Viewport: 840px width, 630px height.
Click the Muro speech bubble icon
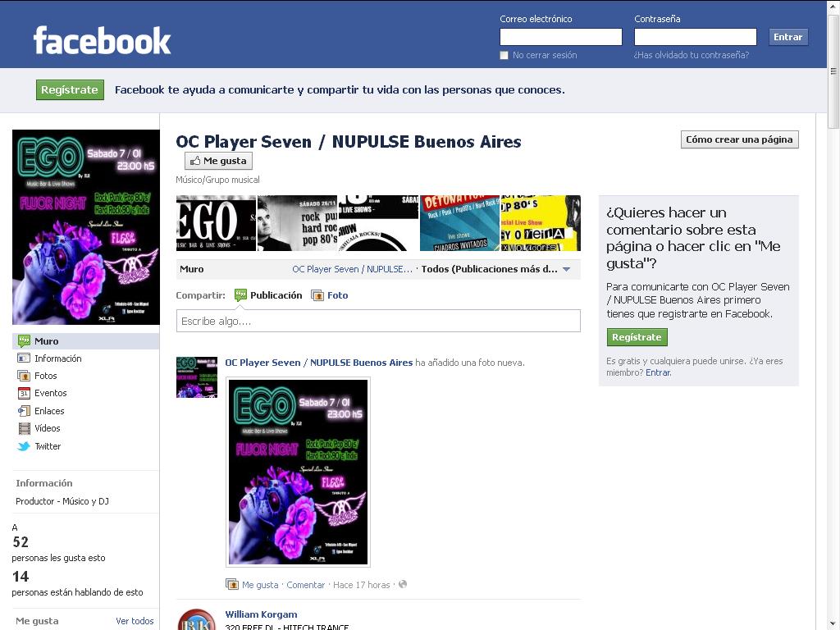pos(24,340)
